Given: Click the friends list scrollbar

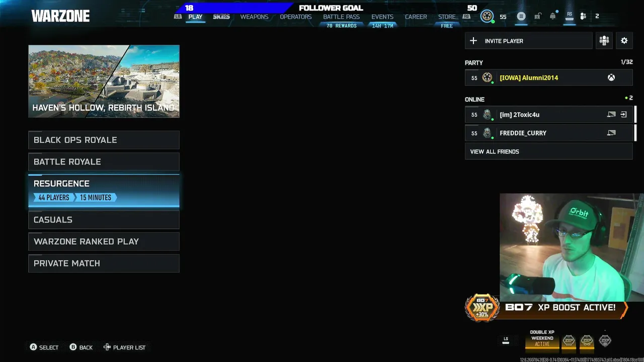Looking at the screenshot, I should 635,124.
